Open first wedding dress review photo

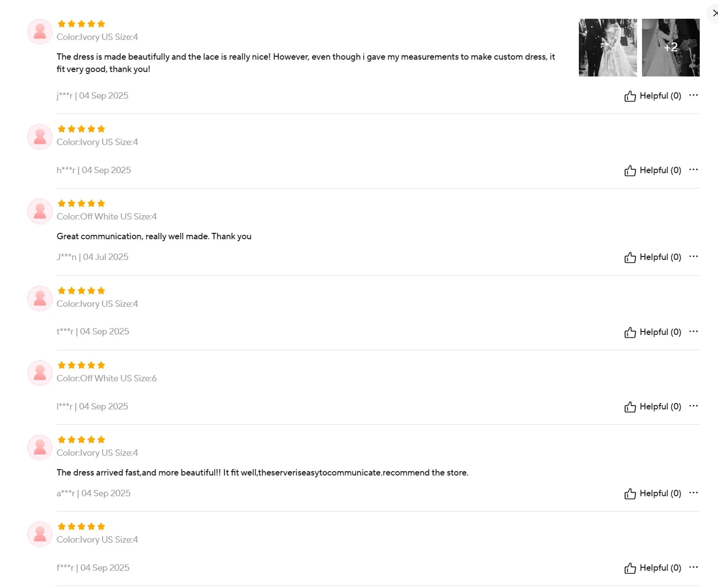(607, 47)
